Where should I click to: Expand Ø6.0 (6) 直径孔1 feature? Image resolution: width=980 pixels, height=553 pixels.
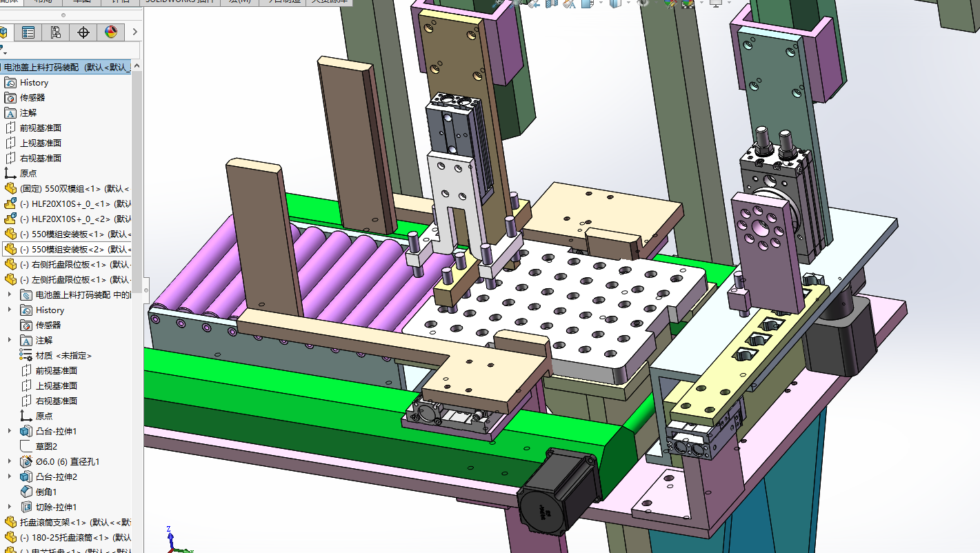point(10,461)
